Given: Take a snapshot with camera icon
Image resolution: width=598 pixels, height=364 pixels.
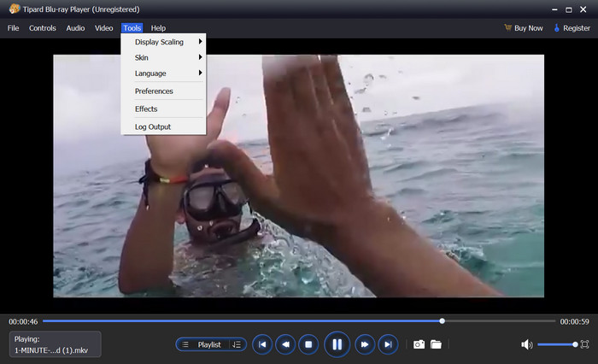Looking at the screenshot, I should pos(419,344).
